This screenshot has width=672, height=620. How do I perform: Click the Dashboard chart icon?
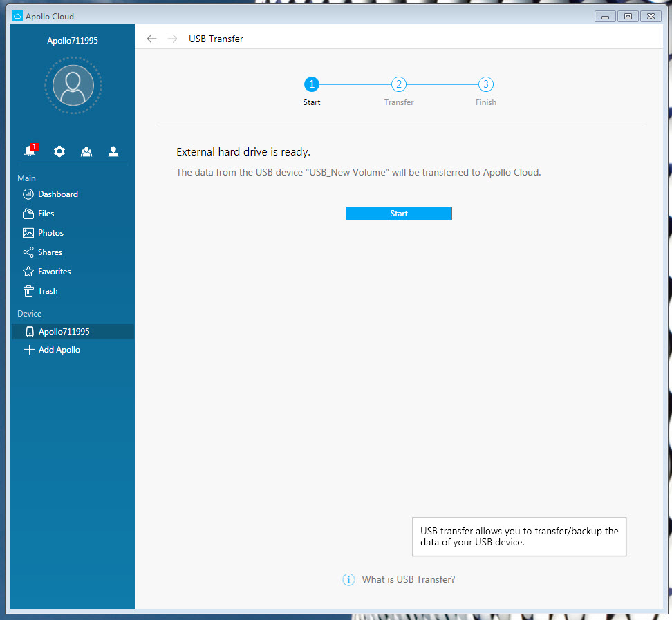point(28,194)
